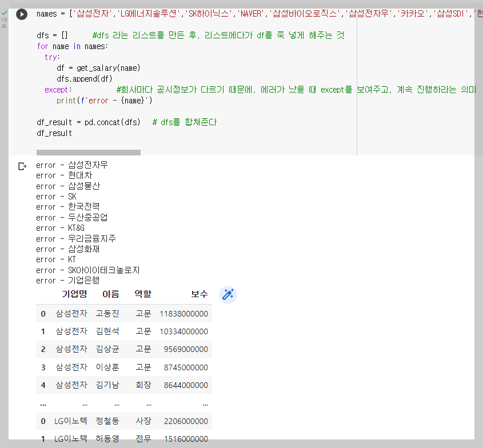This screenshot has height=448, width=483.
Task: Click output line 'error - SK'
Action: tap(56, 197)
